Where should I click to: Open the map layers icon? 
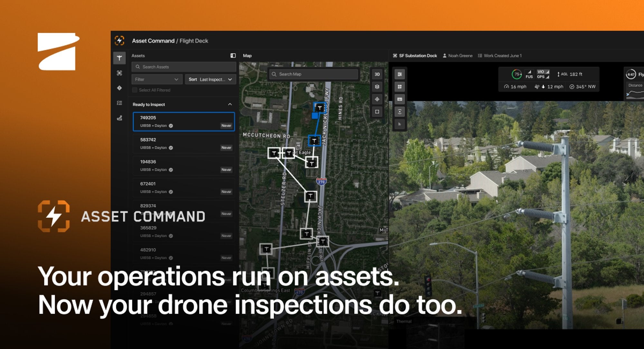(377, 87)
